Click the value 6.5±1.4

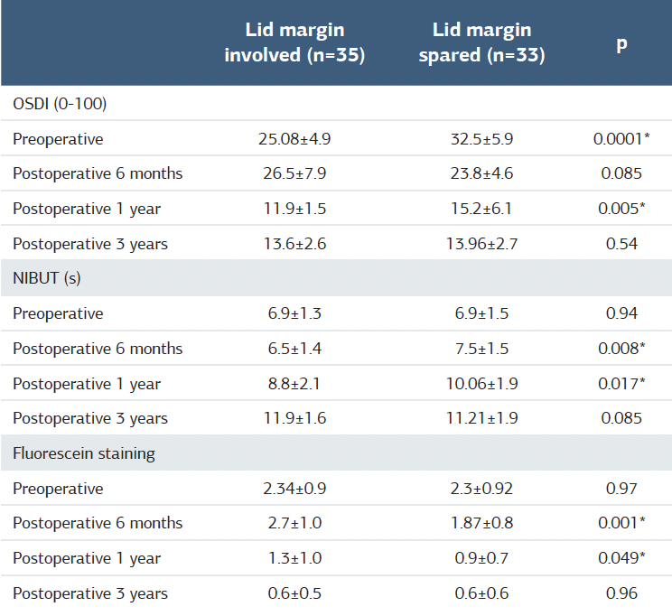click(x=294, y=349)
